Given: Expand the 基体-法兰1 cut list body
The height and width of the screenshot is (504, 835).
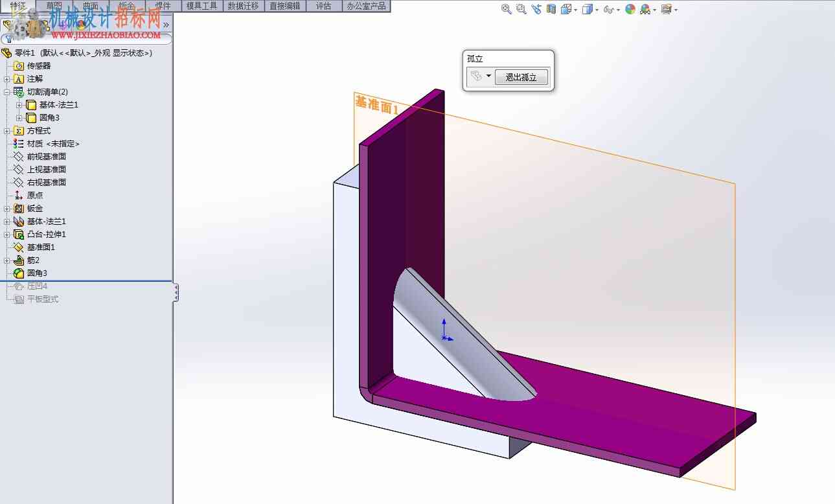Looking at the screenshot, I should 19,105.
